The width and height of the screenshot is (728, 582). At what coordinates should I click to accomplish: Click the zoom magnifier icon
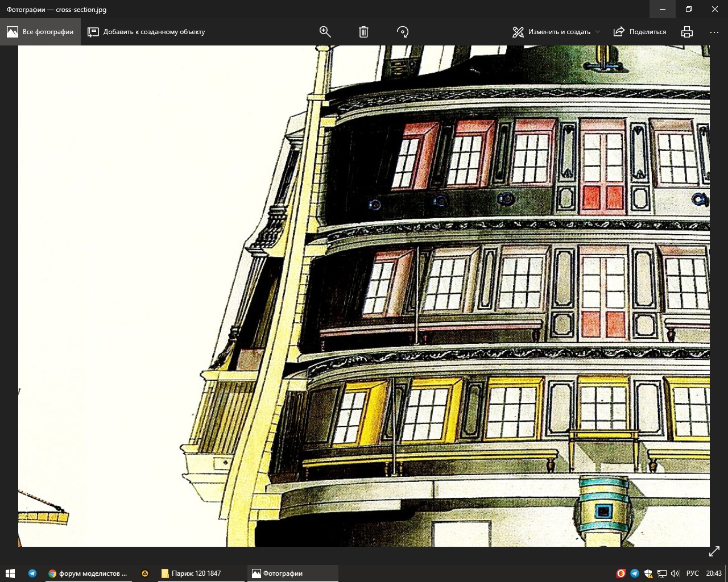coord(325,32)
